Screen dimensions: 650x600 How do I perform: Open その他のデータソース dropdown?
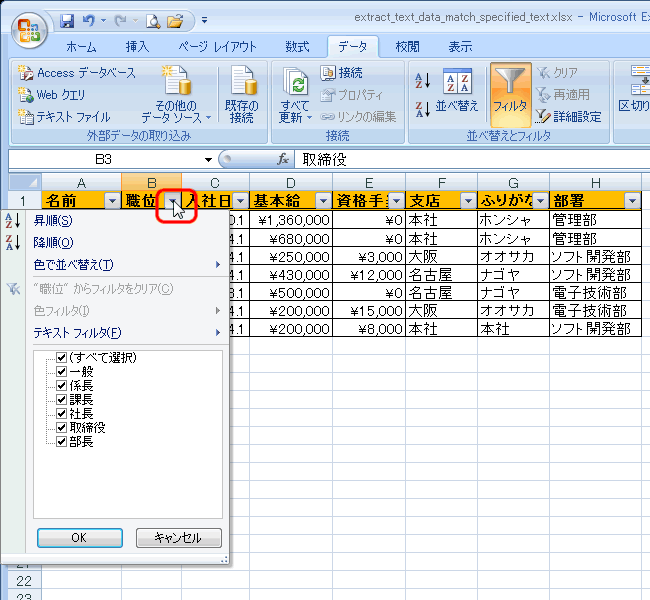pos(176,95)
